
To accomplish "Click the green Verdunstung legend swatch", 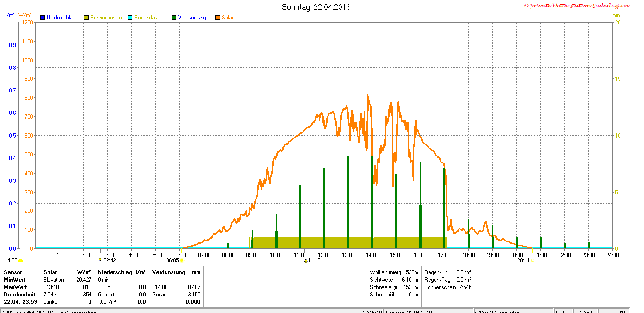I will point(174,18).
